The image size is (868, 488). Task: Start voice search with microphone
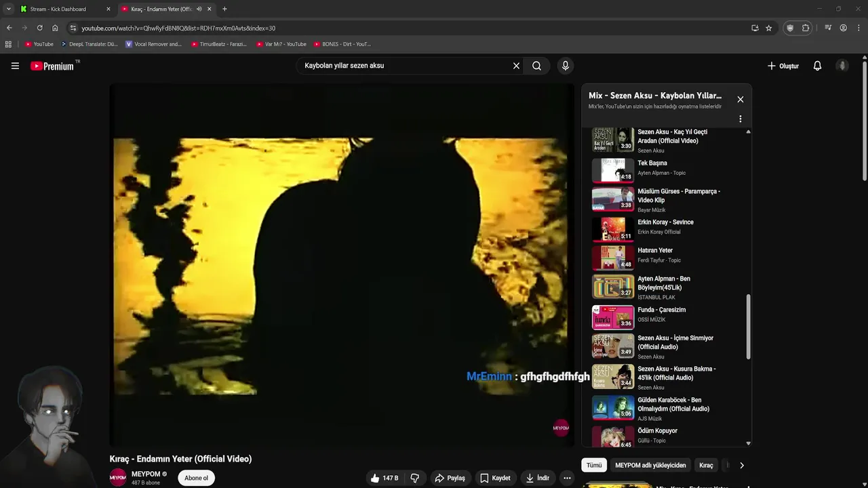(566, 66)
